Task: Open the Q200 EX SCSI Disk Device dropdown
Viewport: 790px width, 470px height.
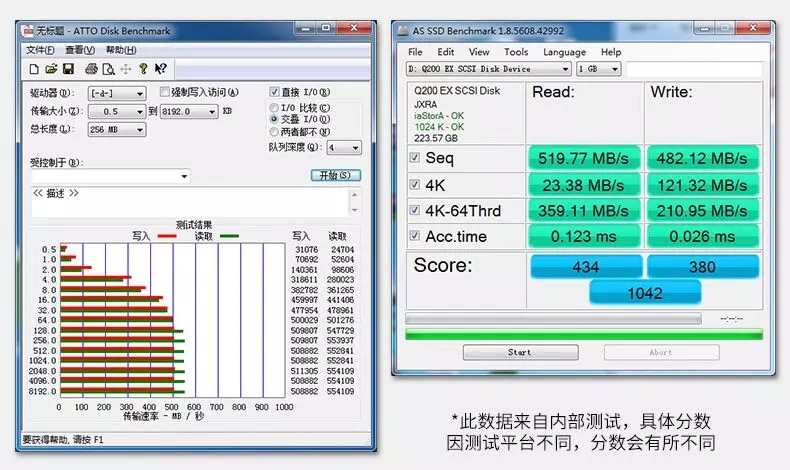Action: [x=488, y=69]
